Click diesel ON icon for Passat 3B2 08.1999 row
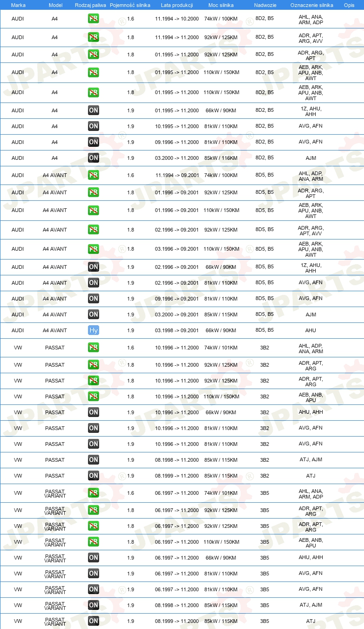 (x=94, y=476)
